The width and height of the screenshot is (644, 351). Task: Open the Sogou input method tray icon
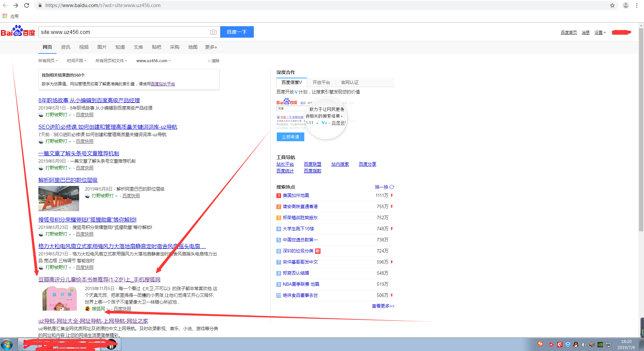click(x=540, y=344)
